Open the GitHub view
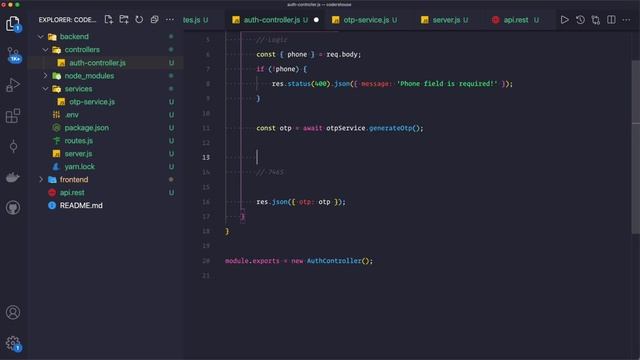Screen dimensions: 640x360 pos(13,207)
